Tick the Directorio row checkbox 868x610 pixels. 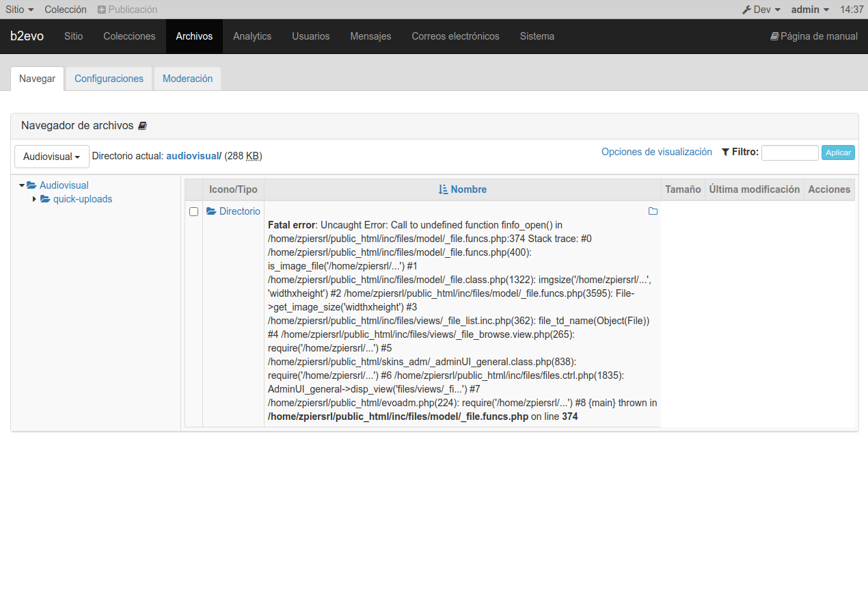tap(194, 212)
